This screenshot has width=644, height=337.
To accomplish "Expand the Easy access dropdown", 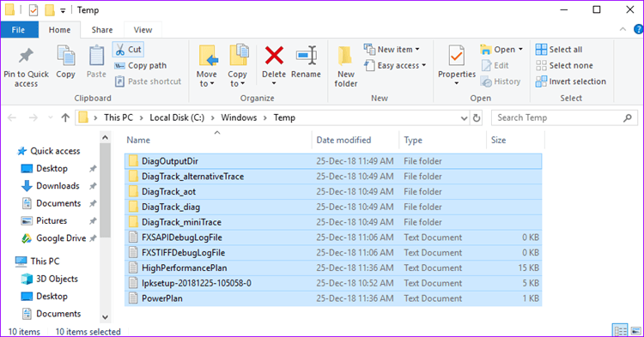I will [x=424, y=65].
